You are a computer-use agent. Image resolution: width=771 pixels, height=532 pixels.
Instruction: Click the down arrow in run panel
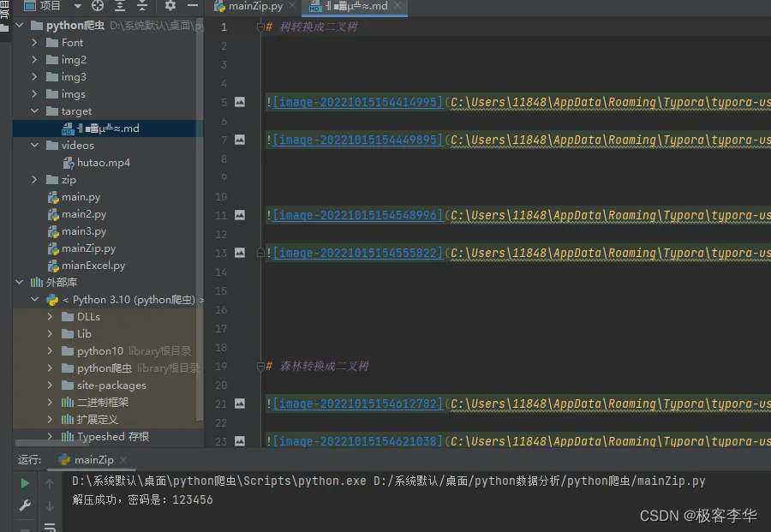pyautogui.click(x=50, y=506)
